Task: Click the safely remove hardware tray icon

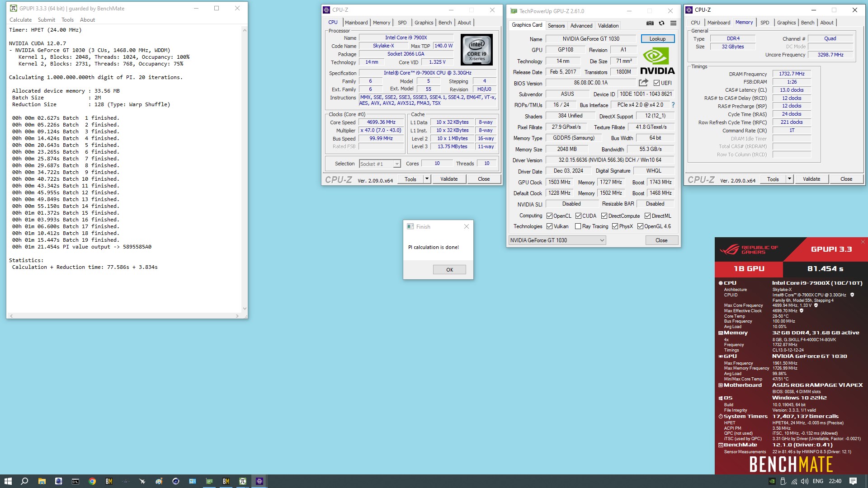Action: [783, 481]
